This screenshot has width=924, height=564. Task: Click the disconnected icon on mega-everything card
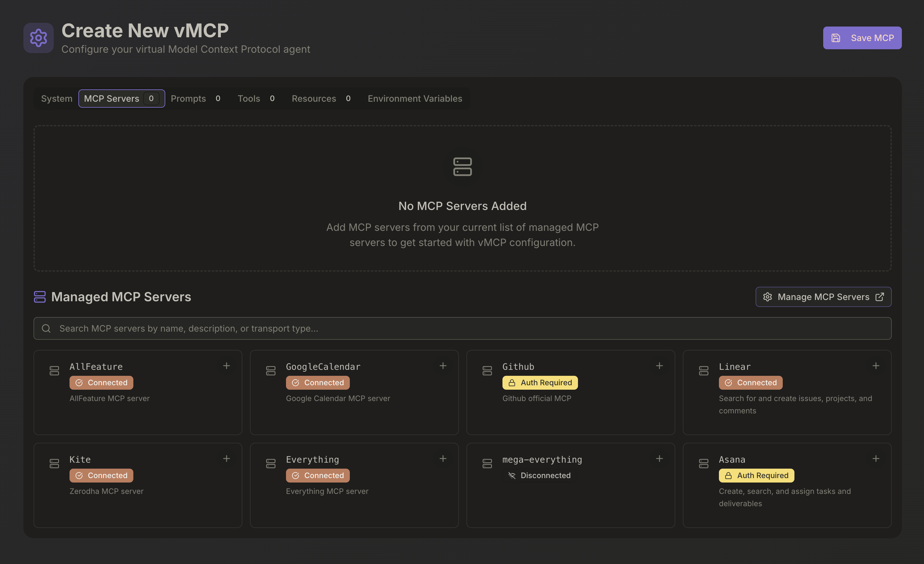pos(512,475)
